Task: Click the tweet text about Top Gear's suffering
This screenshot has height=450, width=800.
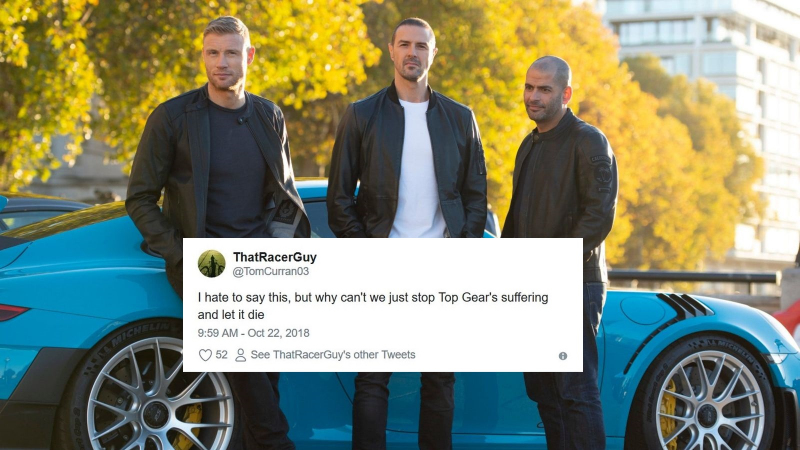Action: 373,306
